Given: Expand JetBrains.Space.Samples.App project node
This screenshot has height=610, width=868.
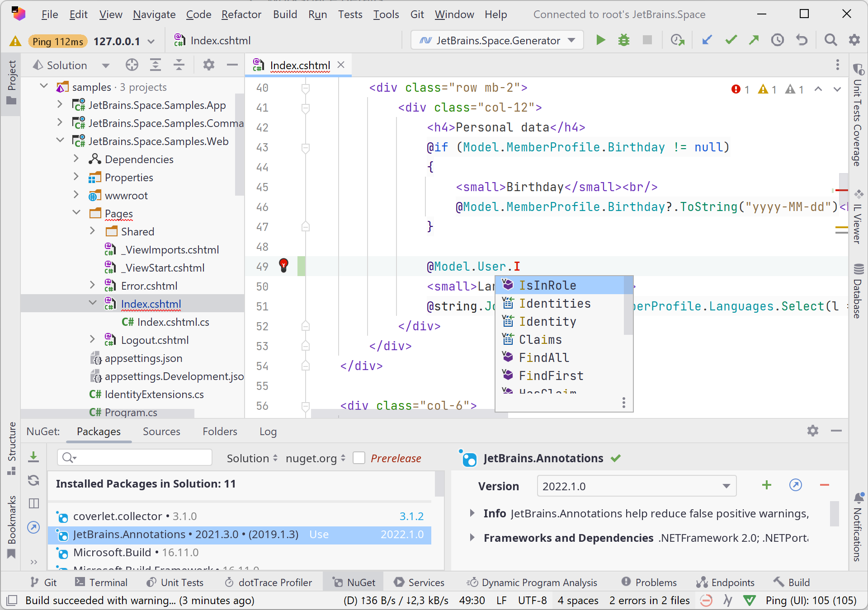Looking at the screenshot, I should pyautogui.click(x=60, y=104).
